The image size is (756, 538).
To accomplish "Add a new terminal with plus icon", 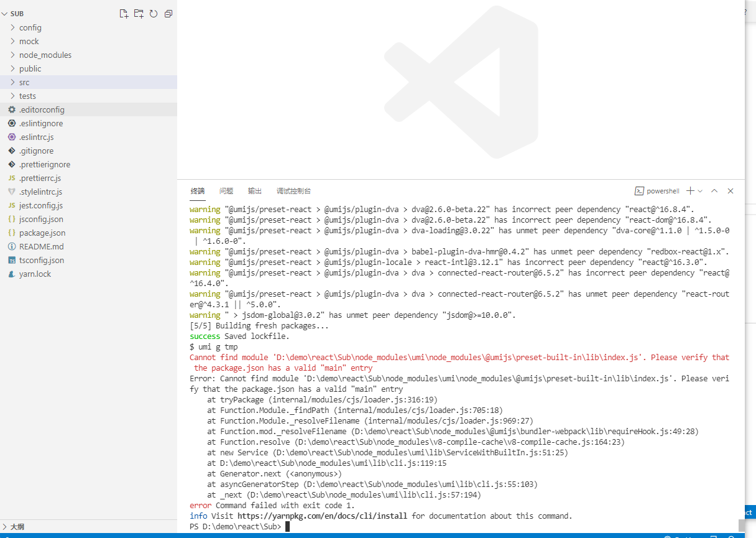I will [x=690, y=191].
